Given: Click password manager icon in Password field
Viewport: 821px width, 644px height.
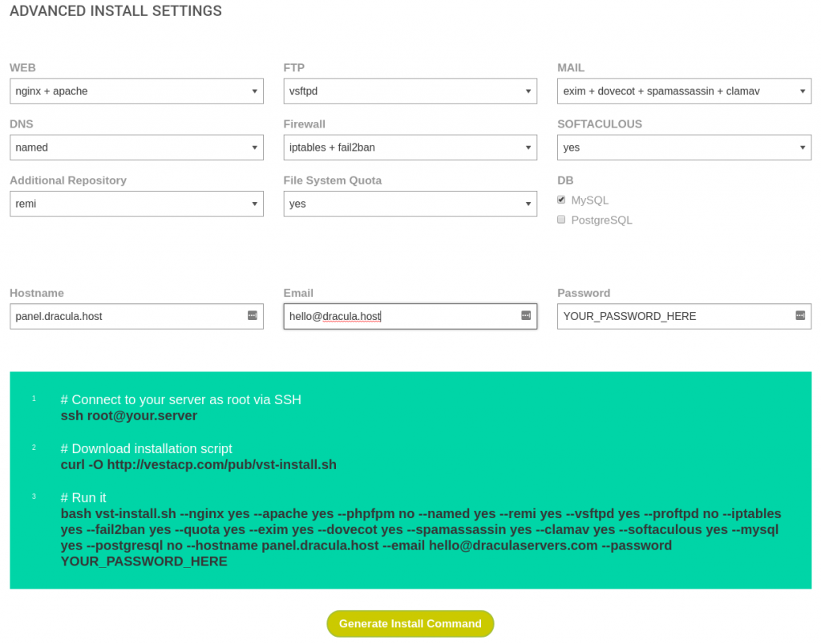Looking at the screenshot, I should point(799,316).
